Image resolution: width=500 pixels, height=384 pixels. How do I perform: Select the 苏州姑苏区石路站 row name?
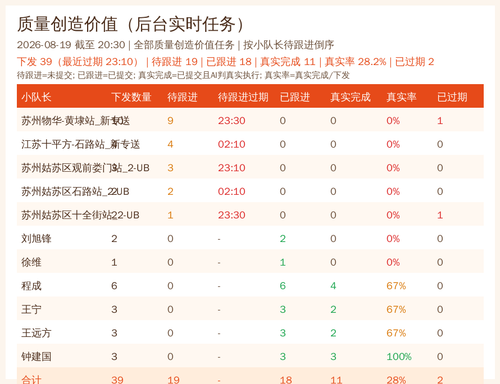click(75, 191)
